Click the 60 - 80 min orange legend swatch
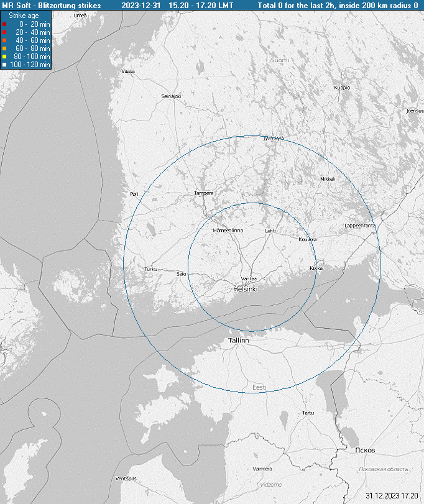 (x=4, y=48)
